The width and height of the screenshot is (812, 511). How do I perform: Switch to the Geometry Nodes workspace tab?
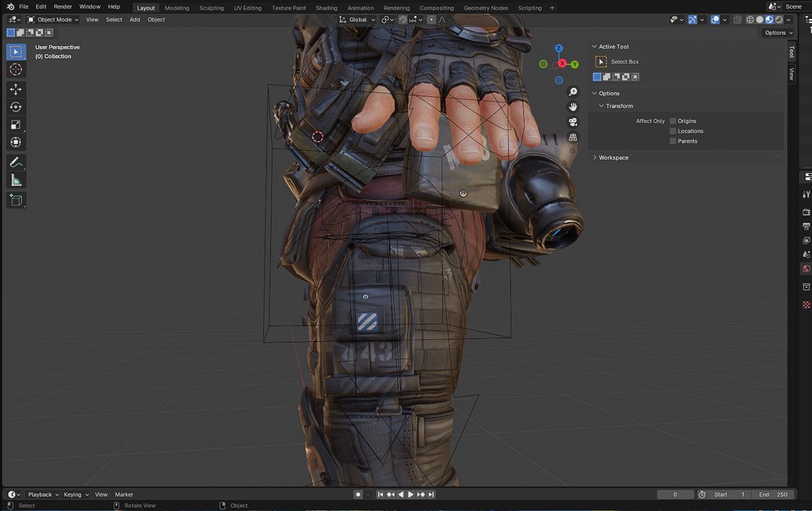[x=486, y=8]
